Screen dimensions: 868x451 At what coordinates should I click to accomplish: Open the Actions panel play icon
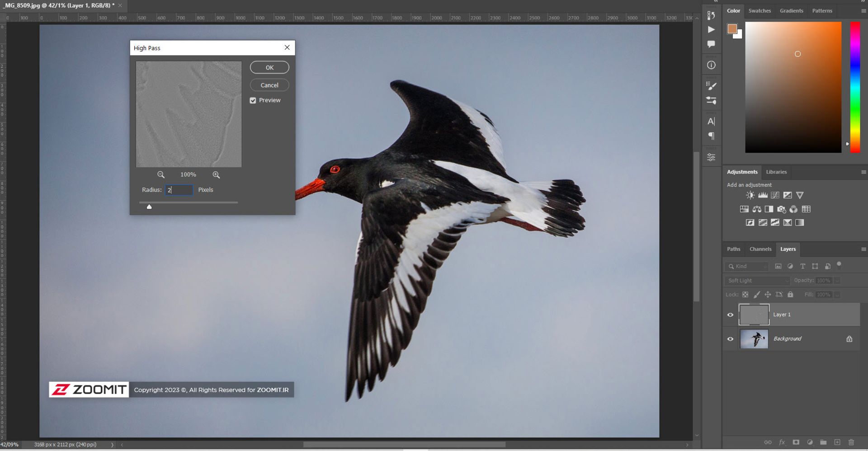(711, 30)
